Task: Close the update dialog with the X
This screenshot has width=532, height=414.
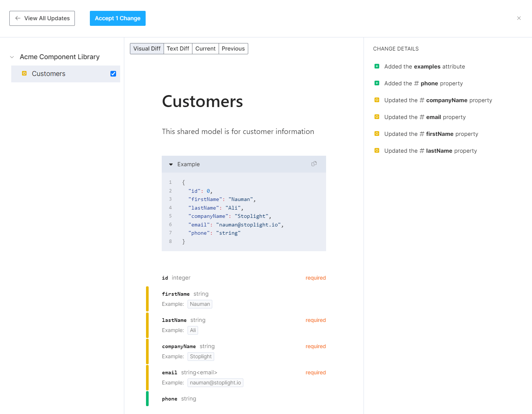Action: (519, 18)
